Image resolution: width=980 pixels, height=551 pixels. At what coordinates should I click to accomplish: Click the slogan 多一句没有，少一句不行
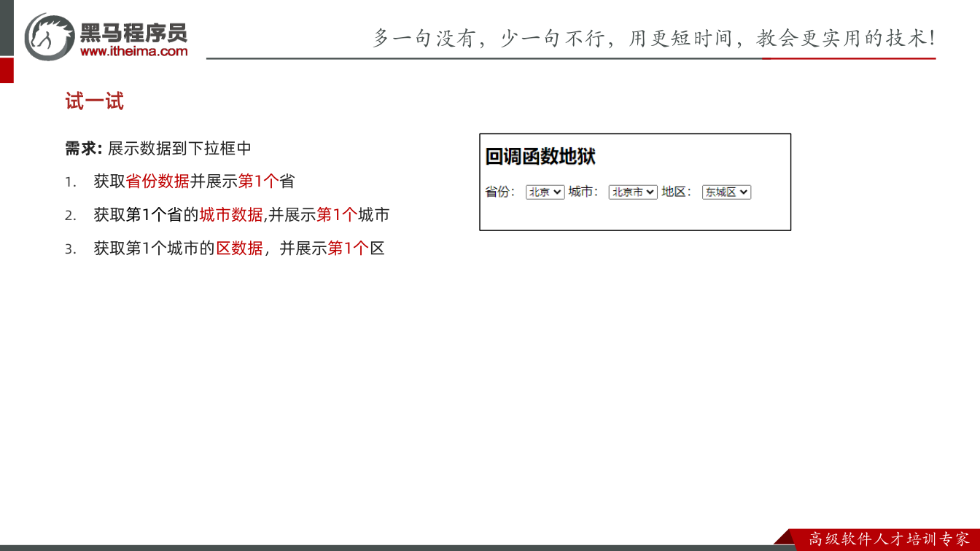[489, 38]
